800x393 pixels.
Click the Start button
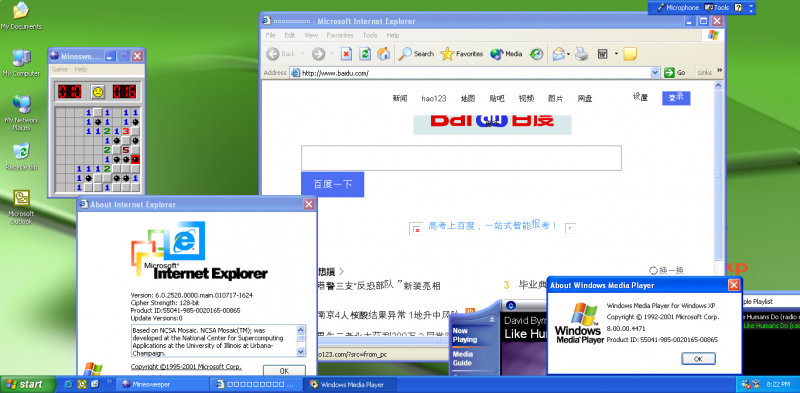28,384
